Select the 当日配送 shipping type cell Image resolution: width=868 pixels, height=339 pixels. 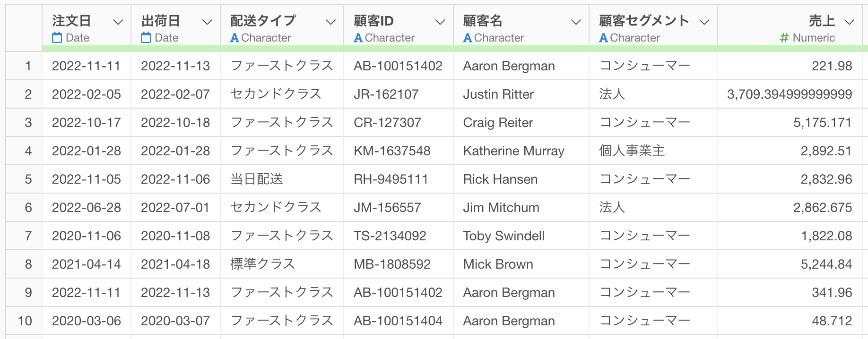(282, 179)
